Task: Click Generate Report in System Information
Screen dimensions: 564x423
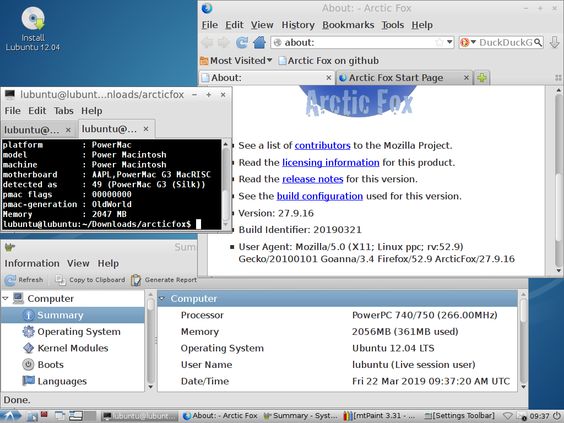Action: click(x=164, y=280)
